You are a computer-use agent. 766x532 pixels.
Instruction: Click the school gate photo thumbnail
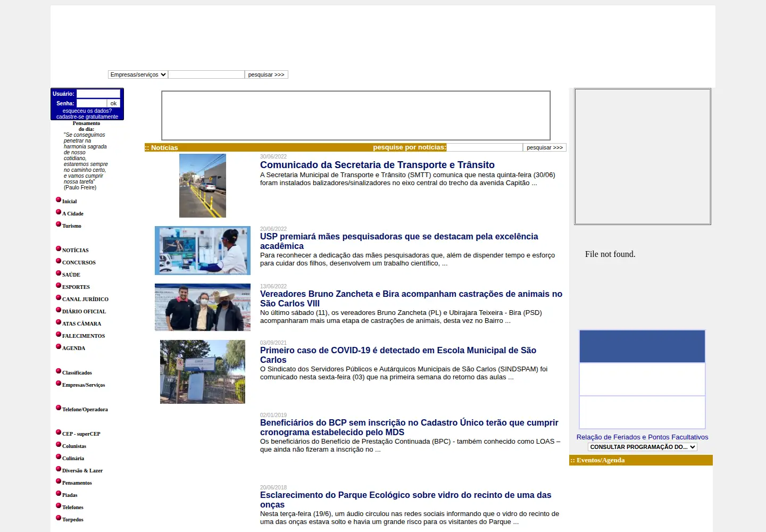pos(203,372)
